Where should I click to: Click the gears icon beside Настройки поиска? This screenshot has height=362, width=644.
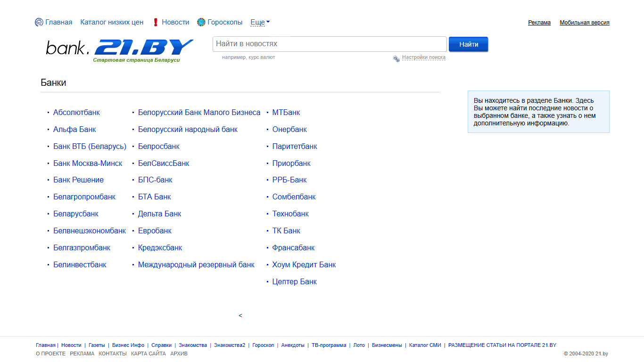(x=396, y=58)
